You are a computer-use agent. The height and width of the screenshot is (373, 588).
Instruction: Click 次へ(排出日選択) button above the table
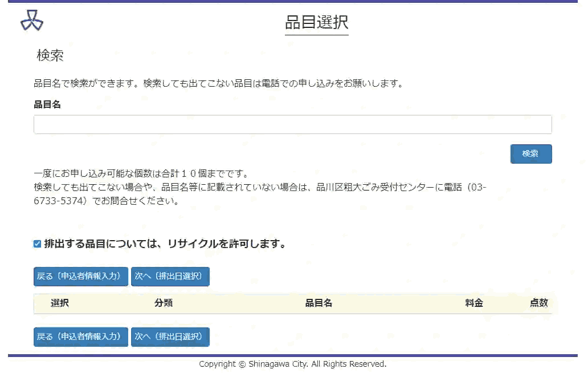click(170, 276)
